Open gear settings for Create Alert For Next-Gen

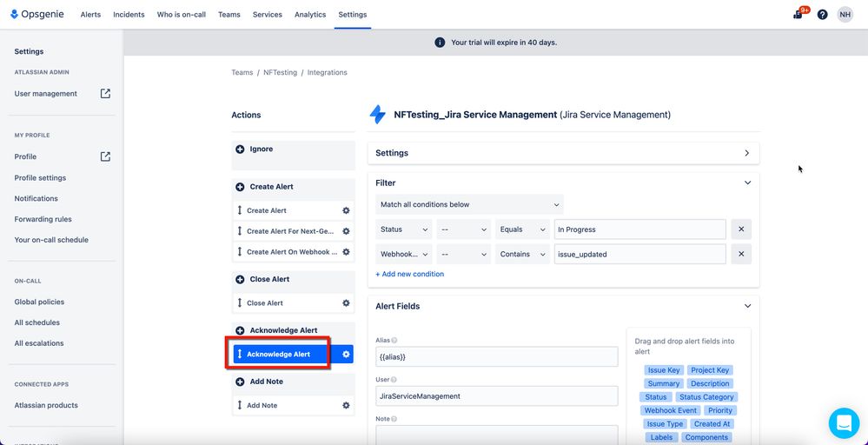[x=346, y=231]
